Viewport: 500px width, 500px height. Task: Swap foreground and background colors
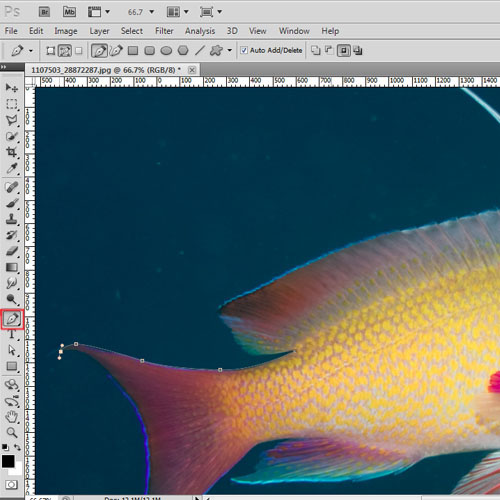17,447
